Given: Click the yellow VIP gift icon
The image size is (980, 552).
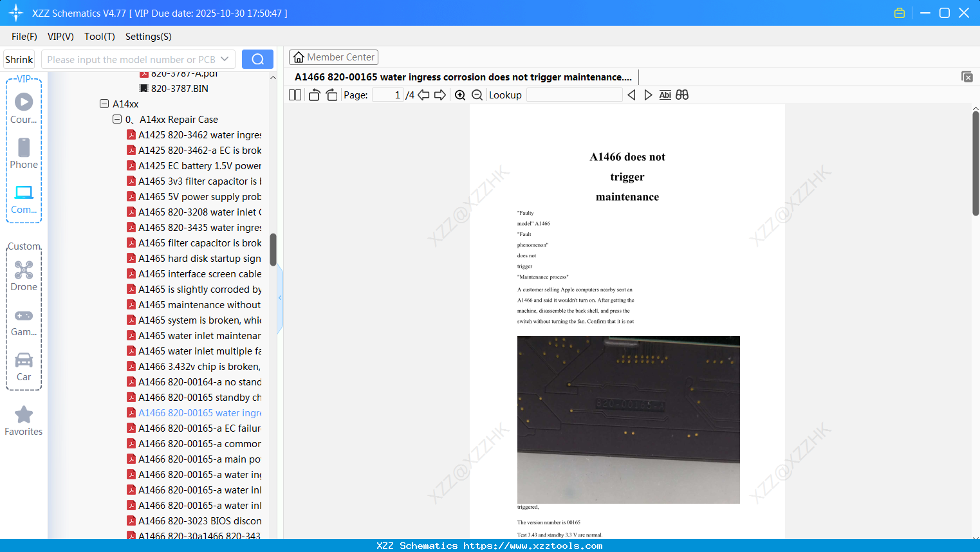Looking at the screenshot, I should [x=900, y=13].
